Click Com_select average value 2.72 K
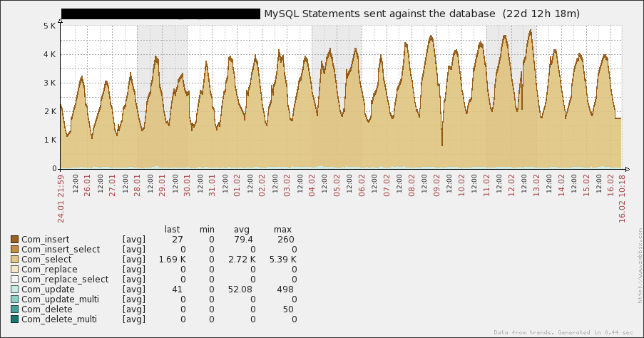This screenshot has width=644, height=338. pos(242,260)
